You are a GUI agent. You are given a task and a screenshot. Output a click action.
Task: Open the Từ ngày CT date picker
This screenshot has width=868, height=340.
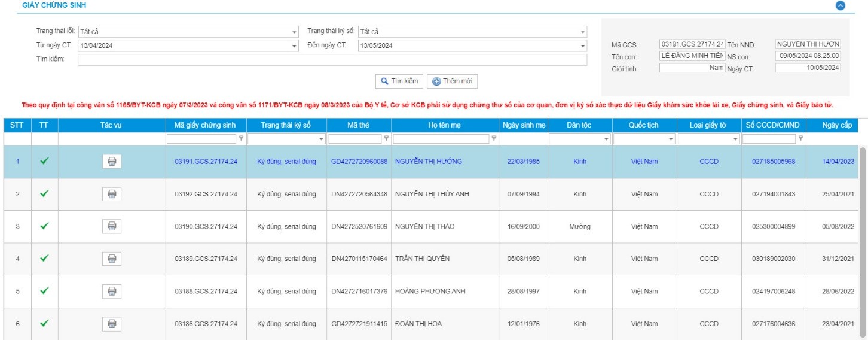click(294, 46)
